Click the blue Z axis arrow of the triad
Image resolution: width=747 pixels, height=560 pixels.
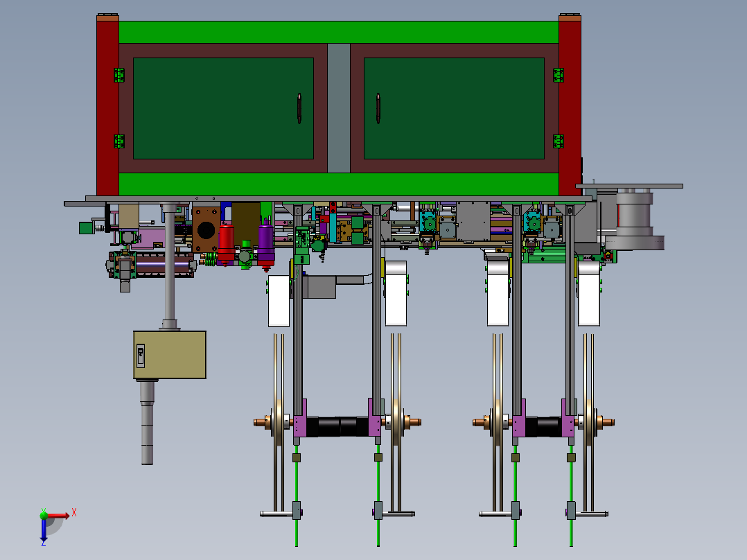pyautogui.click(x=44, y=530)
